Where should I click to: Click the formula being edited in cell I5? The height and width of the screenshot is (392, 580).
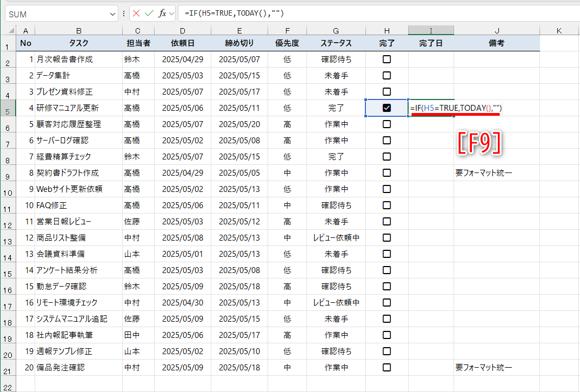coord(456,108)
